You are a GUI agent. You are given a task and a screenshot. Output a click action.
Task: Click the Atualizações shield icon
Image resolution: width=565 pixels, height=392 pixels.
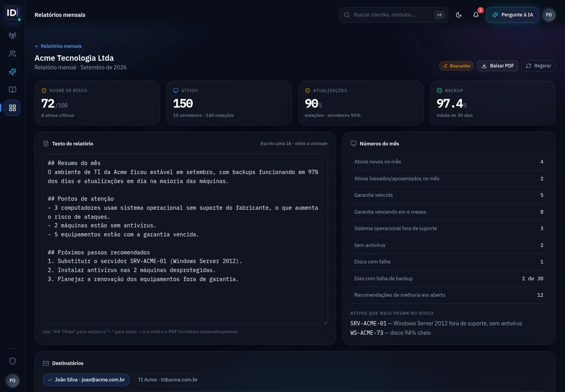click(x=308, y=91)
